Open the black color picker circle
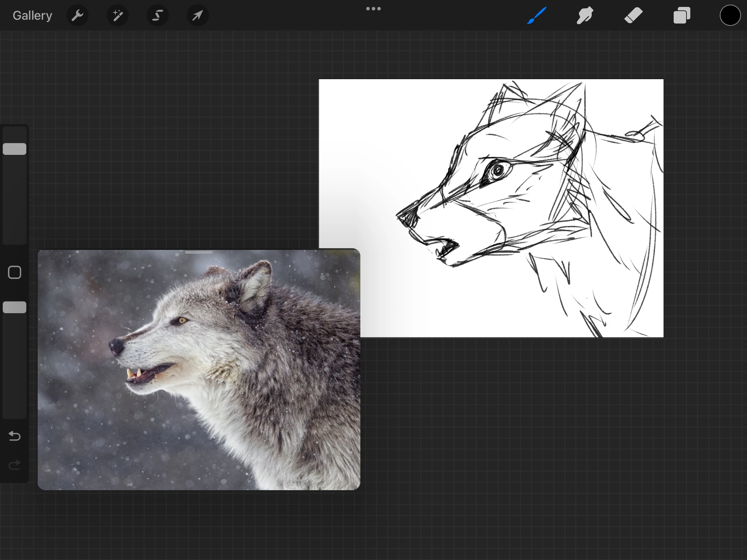747x560 pixels. click(x=730, y=16)
